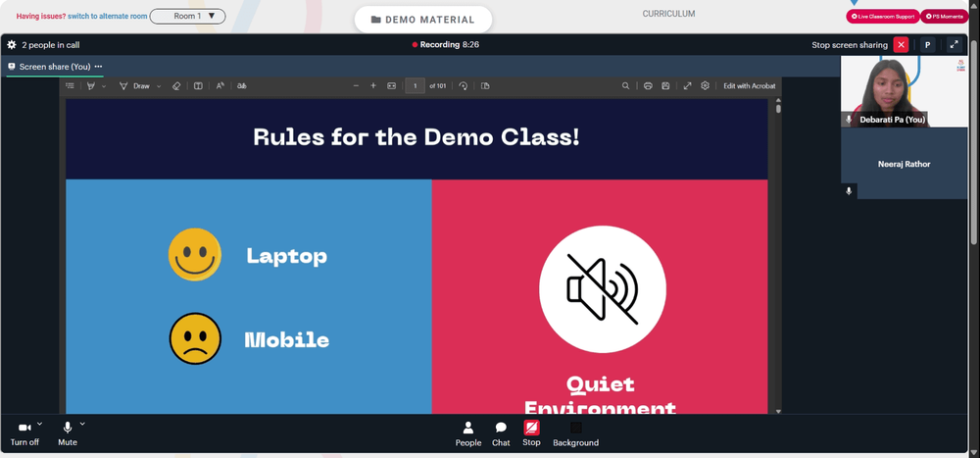The height and width of the screenshot is (458, 980).
Task: Select the Draw tool in PDF toolbar
Action: pyautogui.click(x=135, y=85)
